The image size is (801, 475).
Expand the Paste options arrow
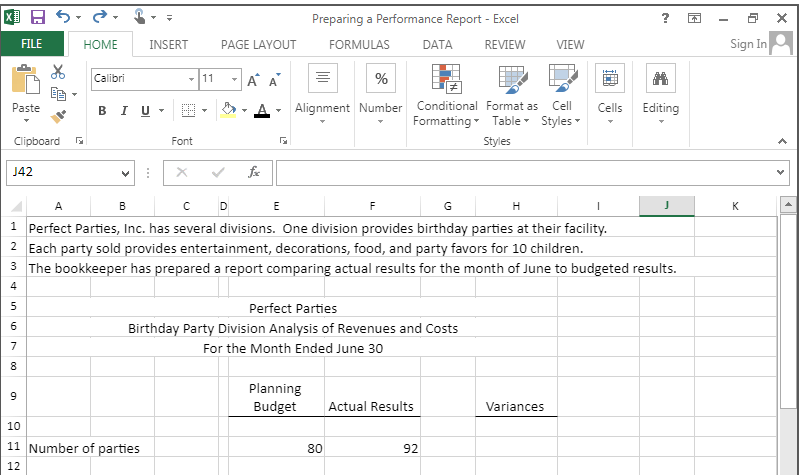point(26,121)
